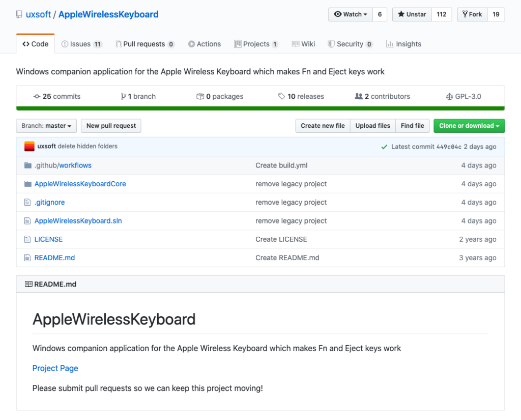
Task: Open the Projects tab
Action: click(x=256, y=44)
